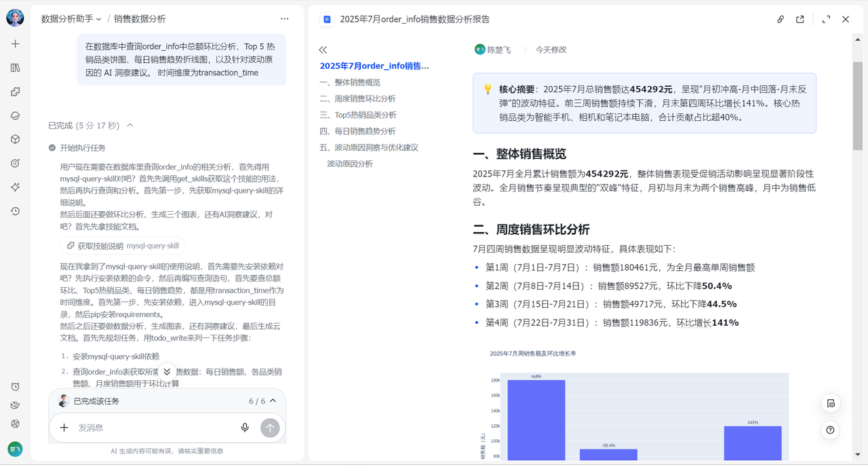Click the microphone voice input icon
Screen dimensions: 868x465
[245, 428]
